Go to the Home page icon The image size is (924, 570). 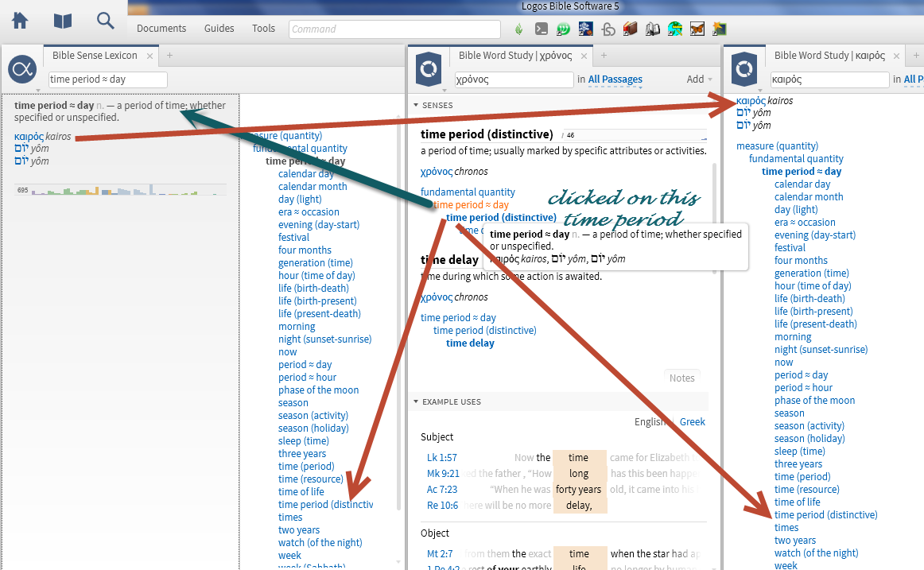pyautogui.click(x=20, y=21)
